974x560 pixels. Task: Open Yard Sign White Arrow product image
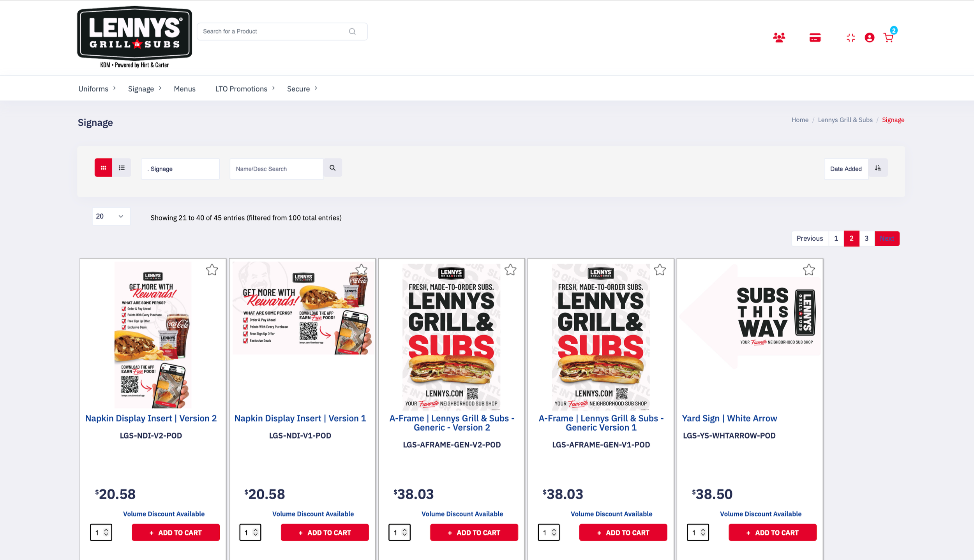750,316
